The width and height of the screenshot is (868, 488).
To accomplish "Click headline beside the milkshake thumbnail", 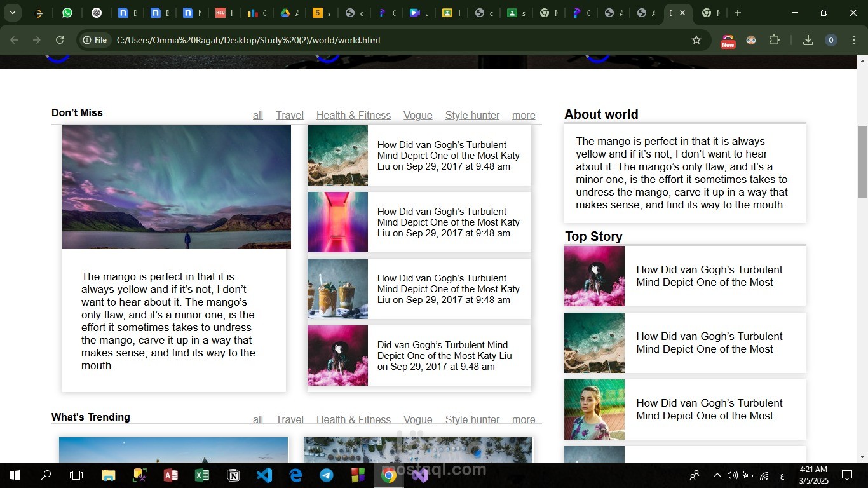I will 449,288.
